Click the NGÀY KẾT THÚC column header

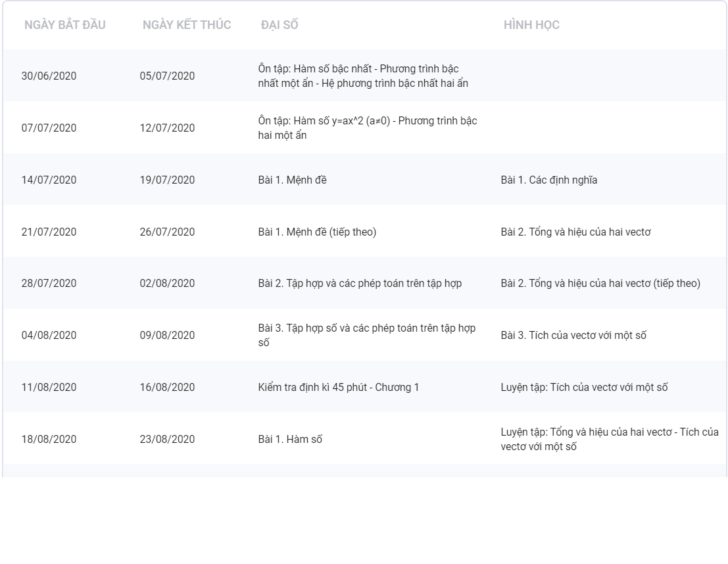187,25
